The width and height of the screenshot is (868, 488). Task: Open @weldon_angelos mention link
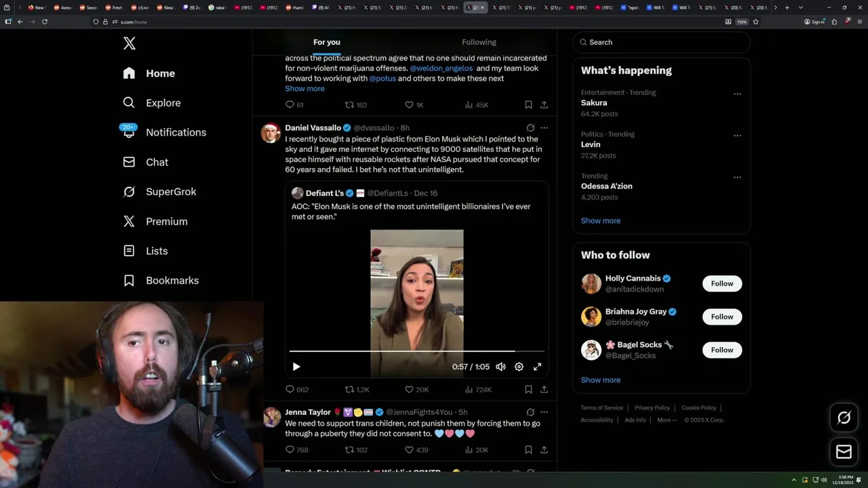441,68
